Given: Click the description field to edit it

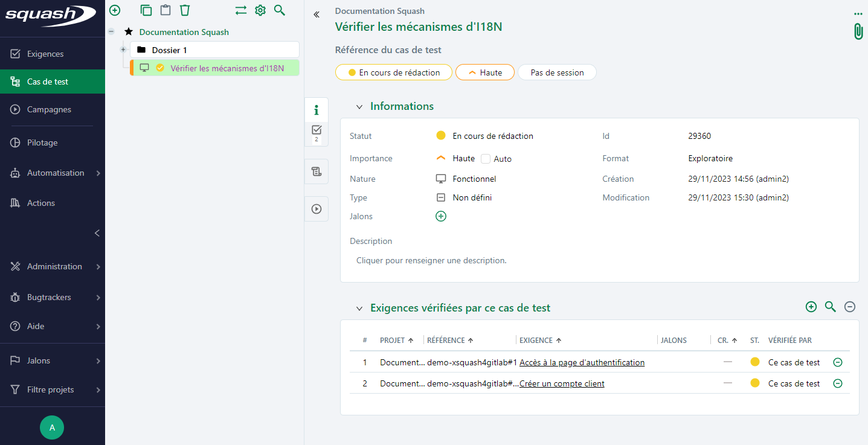Looking at the screenshot, I should tap(431, 261).
